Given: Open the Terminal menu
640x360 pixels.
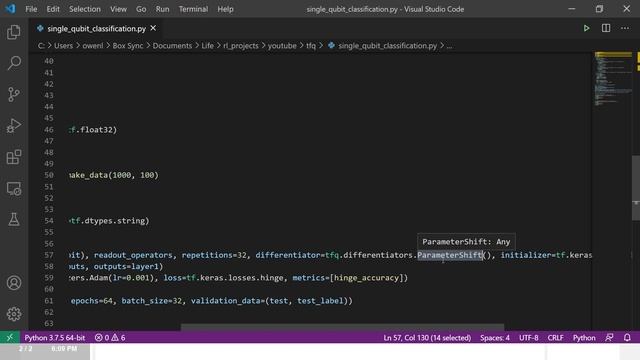Looking at the screenshot, I should 193,9.
